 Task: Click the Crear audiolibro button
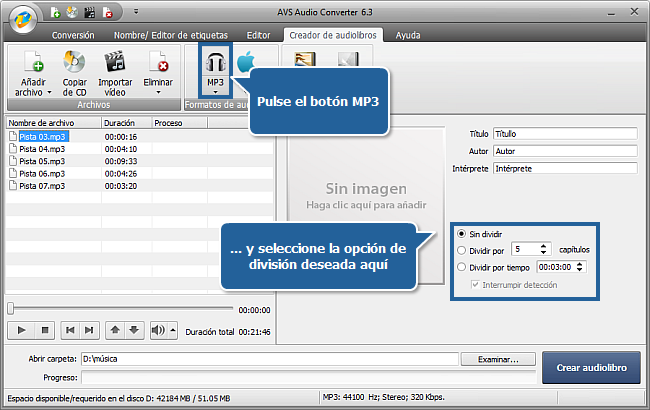coord(591,368)
